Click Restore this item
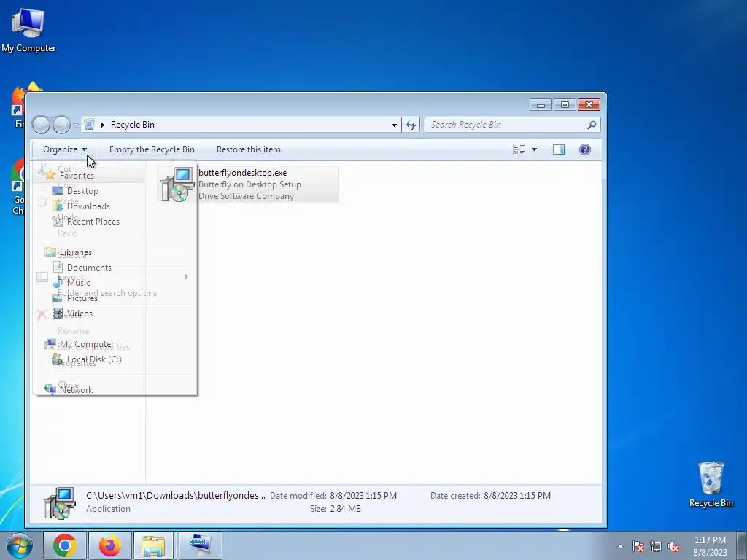The width and height of the screenshot is (747, 560). tap(248, 149)
